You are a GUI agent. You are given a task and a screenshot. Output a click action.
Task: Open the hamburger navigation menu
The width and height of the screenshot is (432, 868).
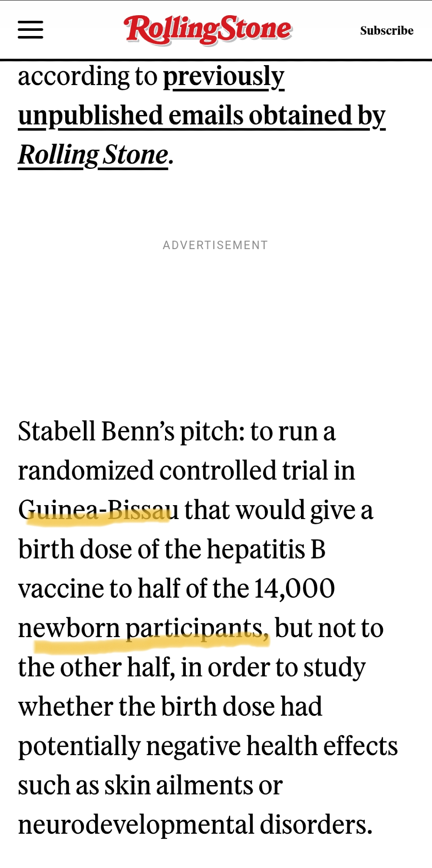pos(30,30)
